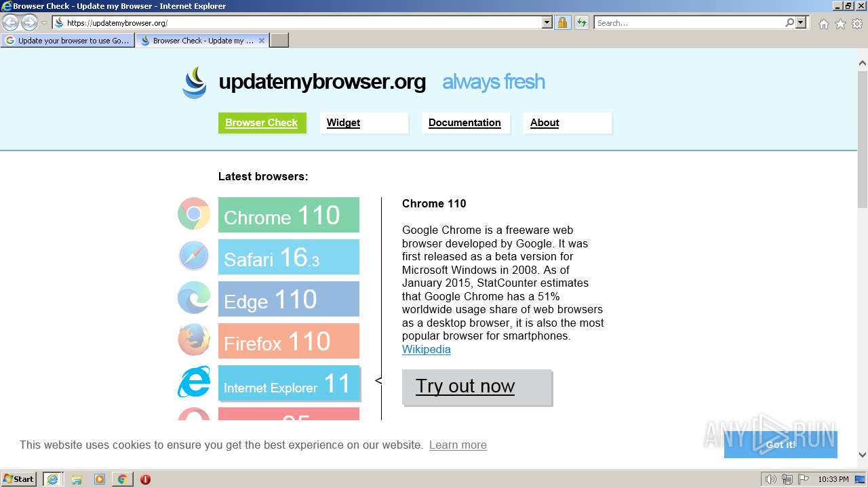Viewport: 868px width, 488px height.
Task: Click the page scrollbar down arrow
Action: tap(863, 455)
